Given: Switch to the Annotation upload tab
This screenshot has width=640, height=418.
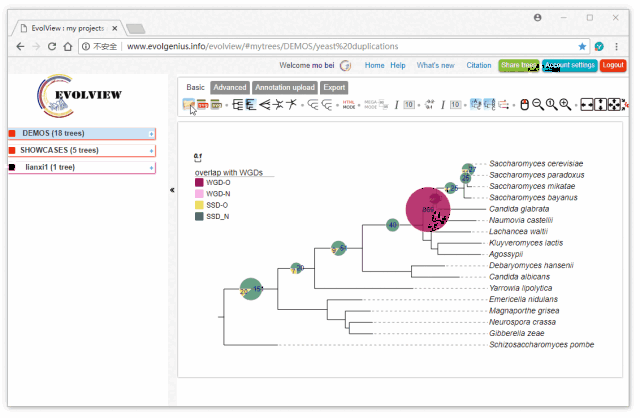Looking at the screenshot, I should point(285,87).
